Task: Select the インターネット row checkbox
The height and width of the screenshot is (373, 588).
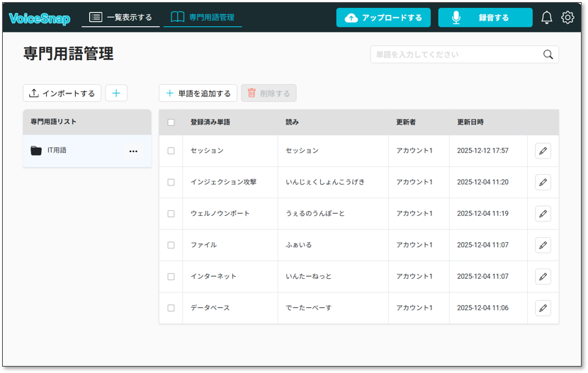Action: 171,277
